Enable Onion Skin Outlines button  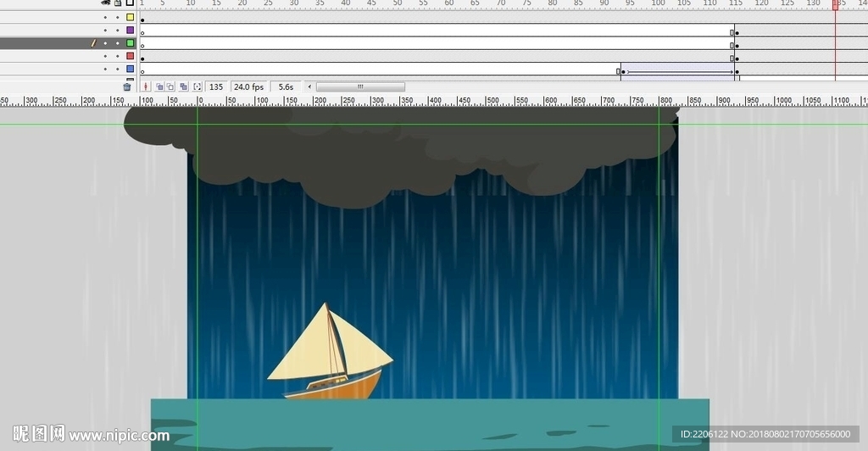pos(170,86)
